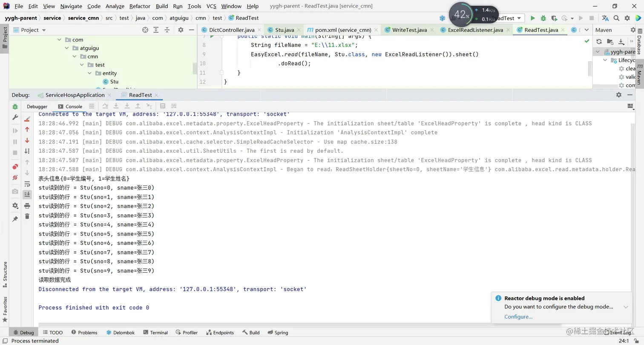Image resolution: width=644 pixels, height=345 pixels.
Task: Open Search Everywhere magnifier icon
Action: click(616, 18)
